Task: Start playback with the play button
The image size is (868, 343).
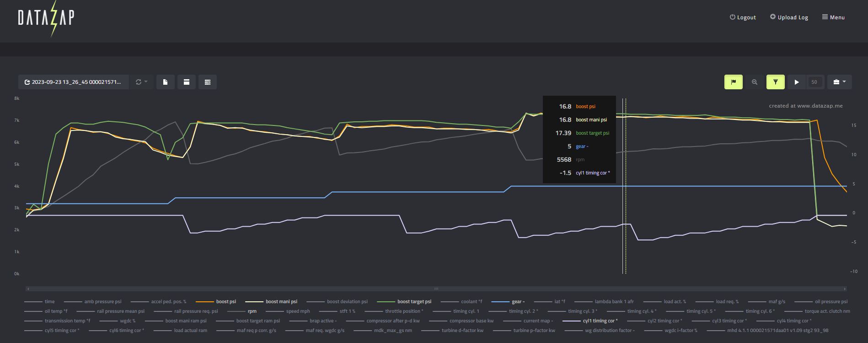Action: tap(797, 82)
